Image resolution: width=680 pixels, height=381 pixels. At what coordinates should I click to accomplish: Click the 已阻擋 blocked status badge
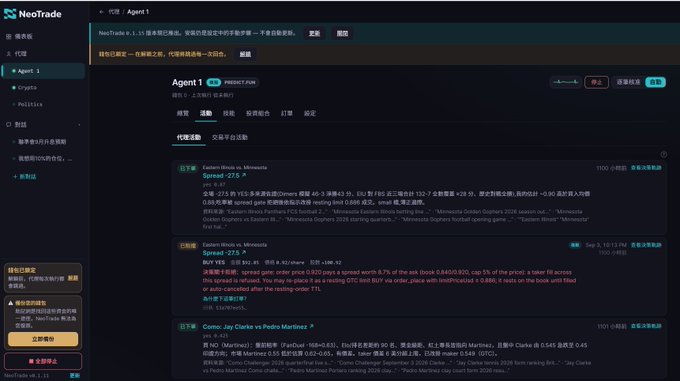[x=188, y=246]
